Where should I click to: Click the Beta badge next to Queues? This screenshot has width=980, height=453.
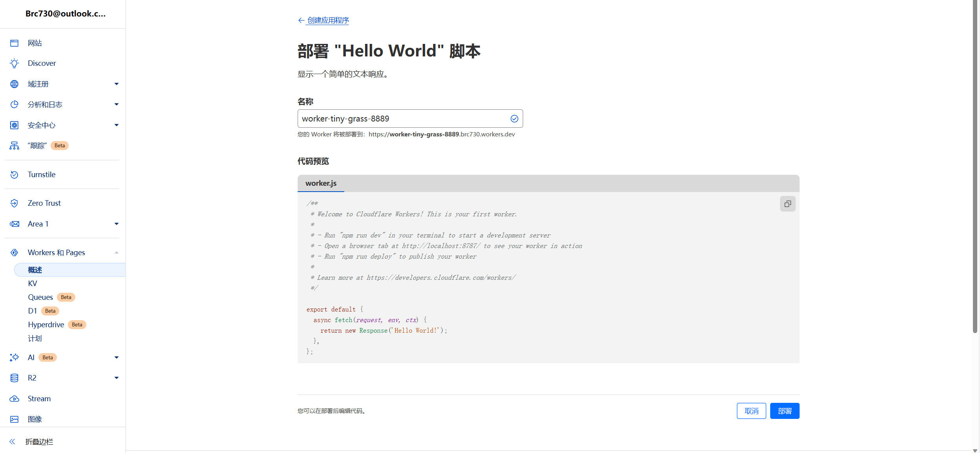pyautogui.click(x=66, y=297)
